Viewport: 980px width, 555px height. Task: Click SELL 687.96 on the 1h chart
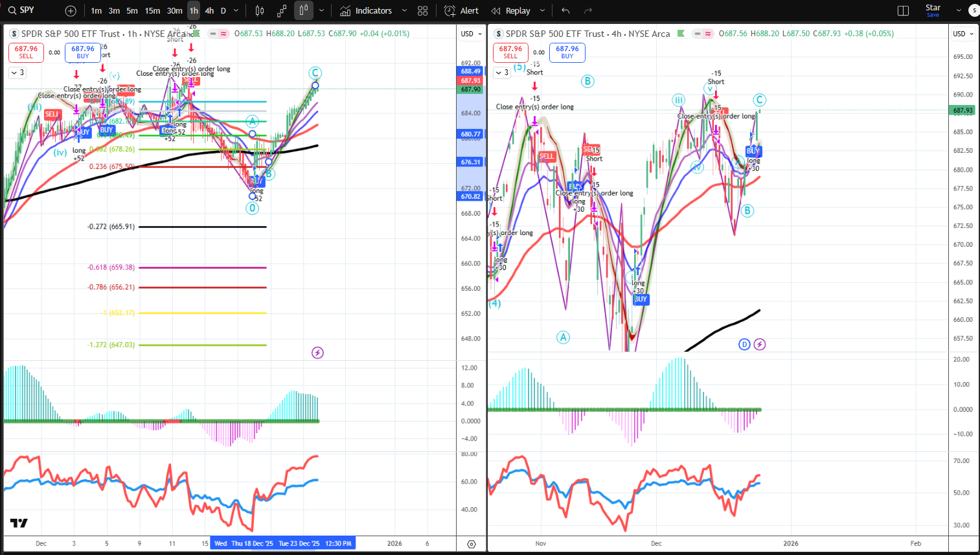click(x=26, y=52)
